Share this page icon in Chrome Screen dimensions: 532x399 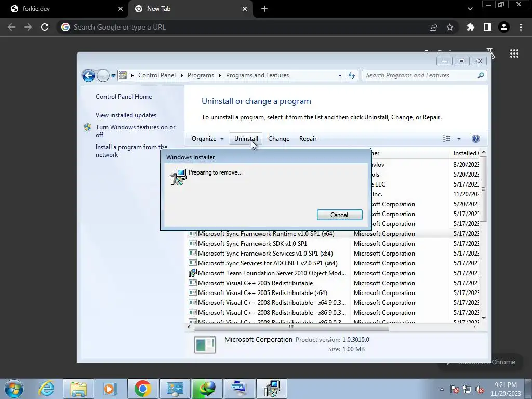point(433,27)
